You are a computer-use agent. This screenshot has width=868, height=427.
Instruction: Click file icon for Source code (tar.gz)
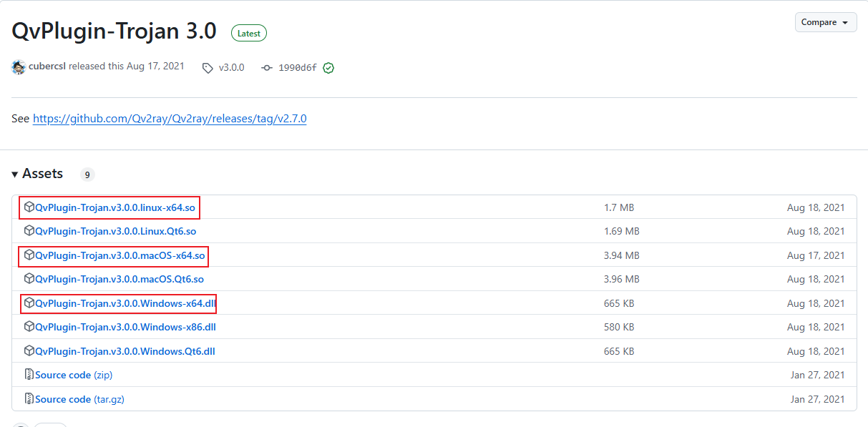click(x=29, y=399)
